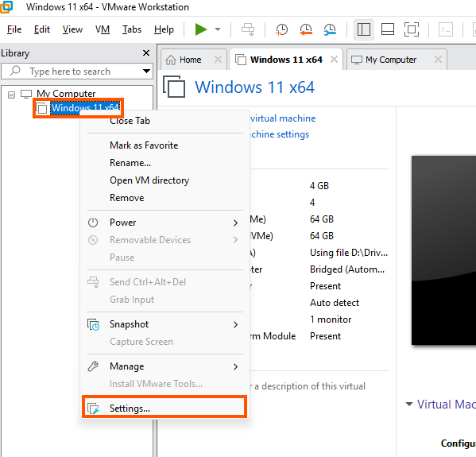476x457 pixels.
Task: Switch to the My Computer tab
Action: [x=391, y=60]
